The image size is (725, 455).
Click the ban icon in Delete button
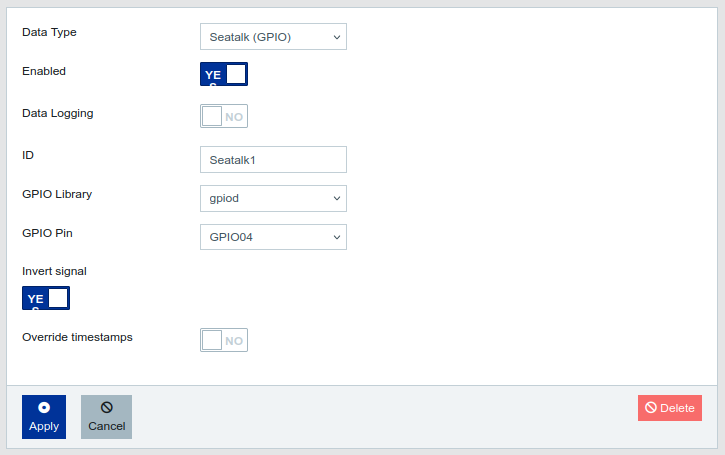[651, 408]
